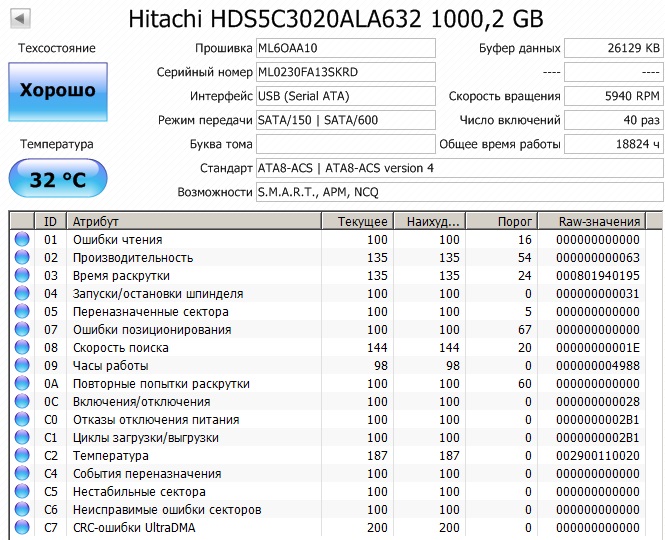Click Возможности field S.M.A.R.T., APM, NCQ

point(460,192)
